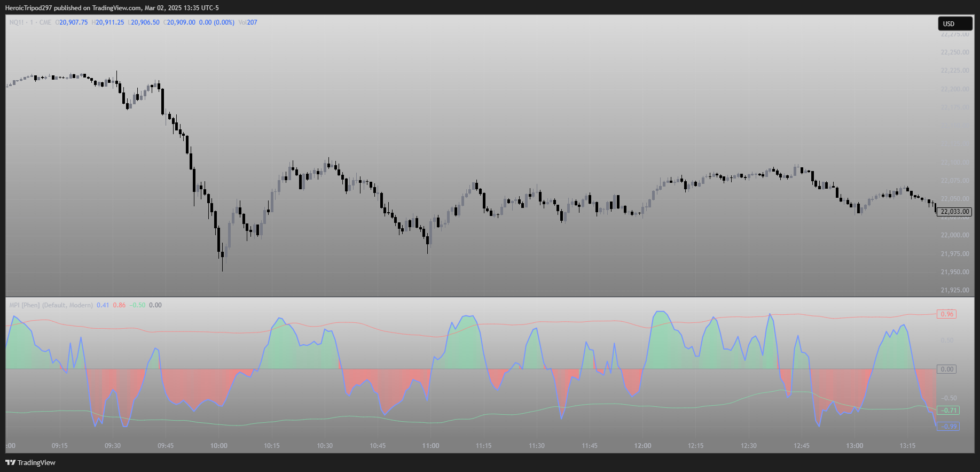Open the TradingView logo link
Viewport: 980px width, 472px height.
pos(30,462)
